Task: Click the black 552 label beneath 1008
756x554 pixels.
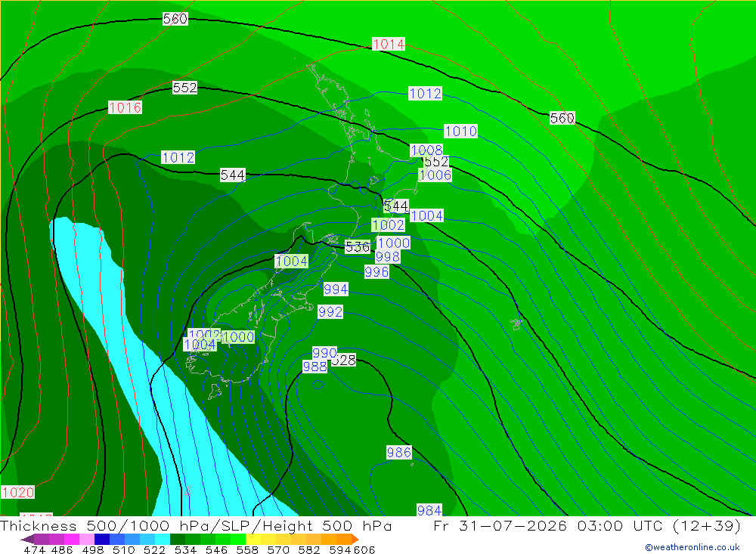Action: tap(438, 162)
